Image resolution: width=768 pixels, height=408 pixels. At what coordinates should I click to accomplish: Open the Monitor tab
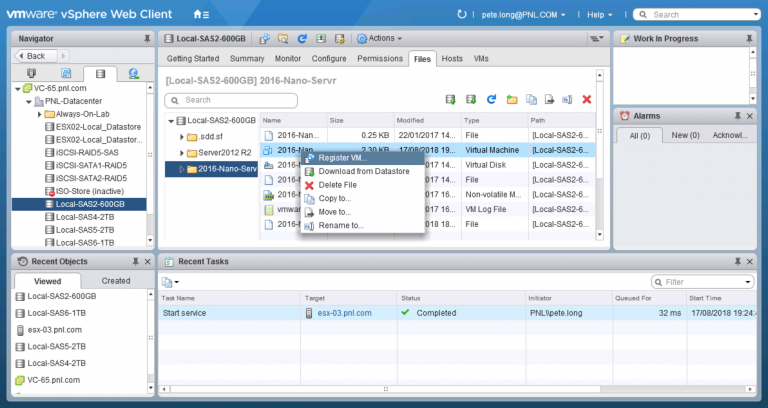tap(288, 59)
